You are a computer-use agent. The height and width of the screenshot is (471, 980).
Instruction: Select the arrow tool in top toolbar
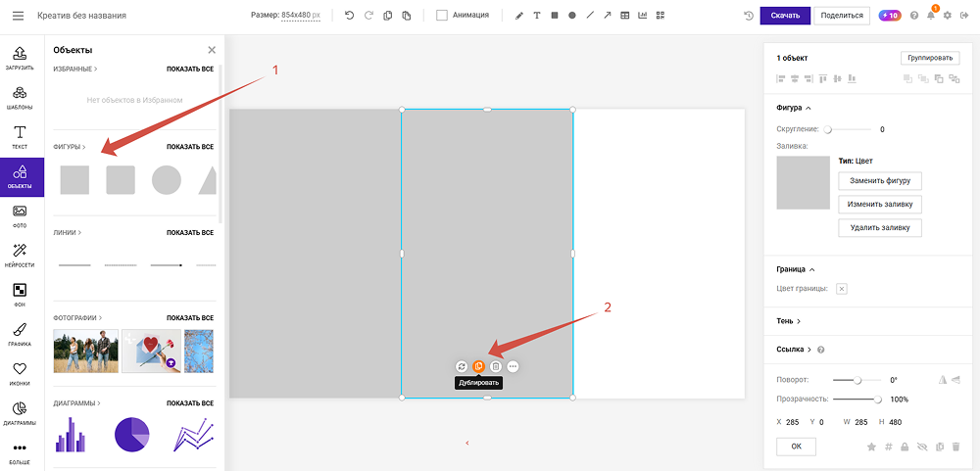[607, 16]
